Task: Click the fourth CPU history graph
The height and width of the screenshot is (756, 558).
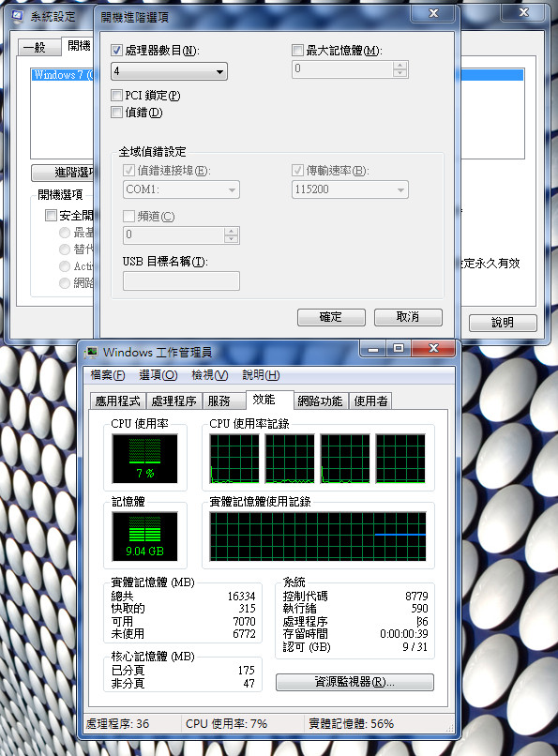Action: pyautogui.click(x=400, y=459)
